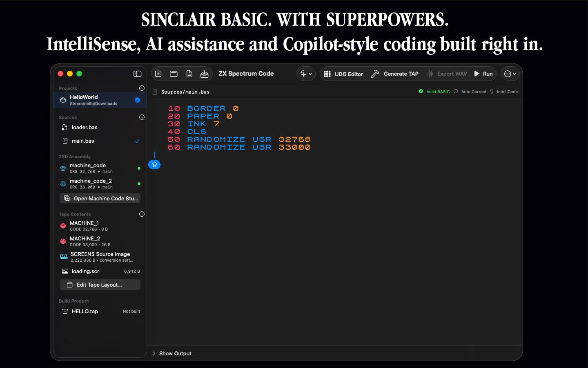Click Edit Tape Layout button

point(100,285)
